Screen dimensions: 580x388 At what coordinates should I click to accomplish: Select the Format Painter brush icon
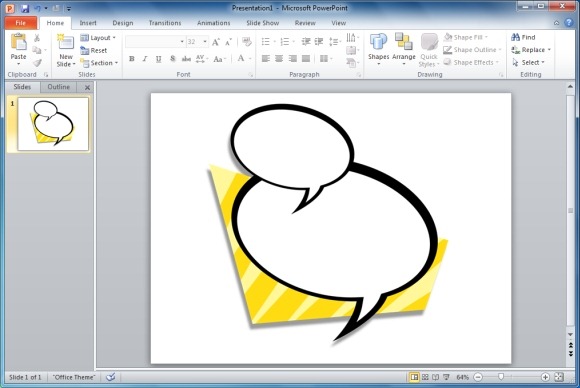coord(37,63)
